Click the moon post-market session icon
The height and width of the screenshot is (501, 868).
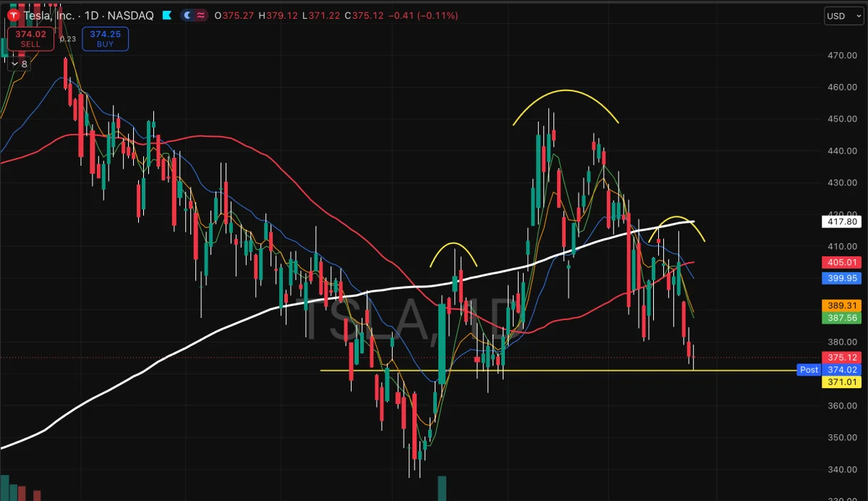tap(188, 15)
